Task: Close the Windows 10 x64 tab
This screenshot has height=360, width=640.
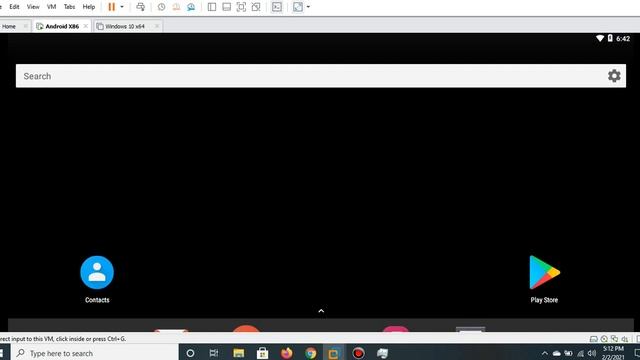Action: click(157, 26)
